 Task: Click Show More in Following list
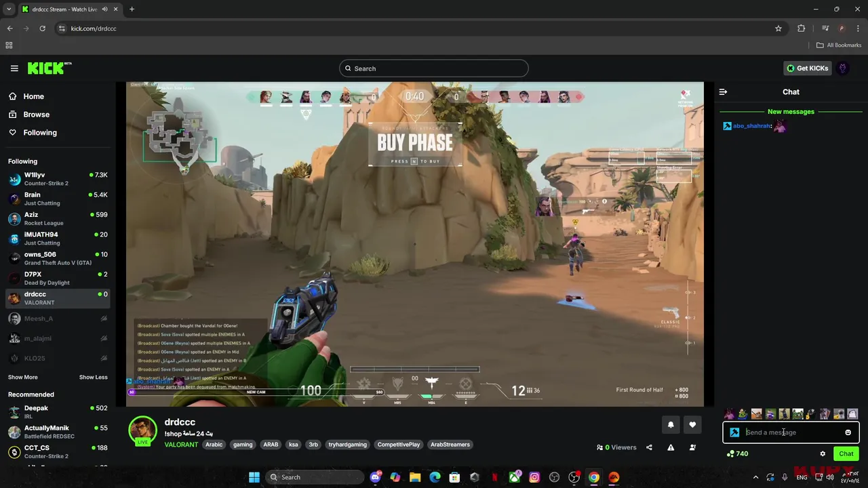(23, 378)
